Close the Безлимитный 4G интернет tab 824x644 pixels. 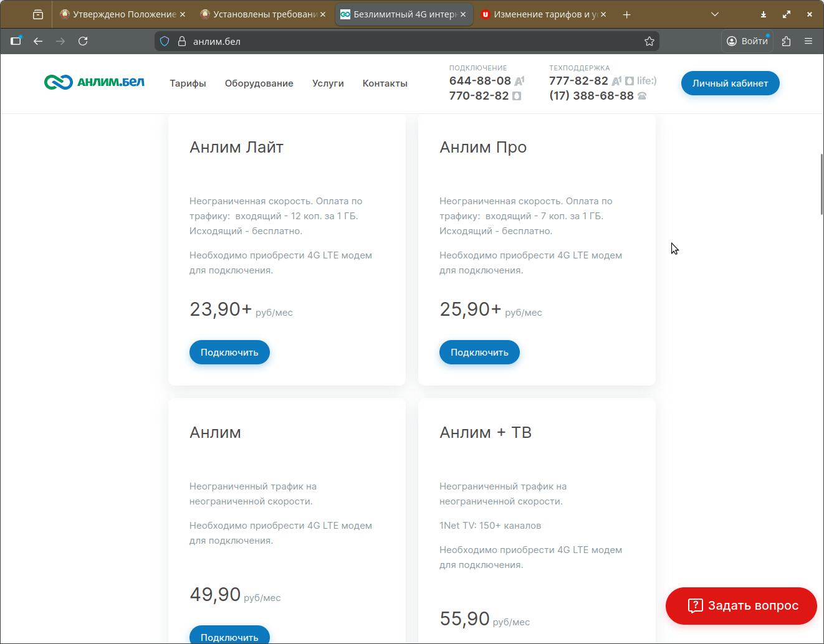463,14
